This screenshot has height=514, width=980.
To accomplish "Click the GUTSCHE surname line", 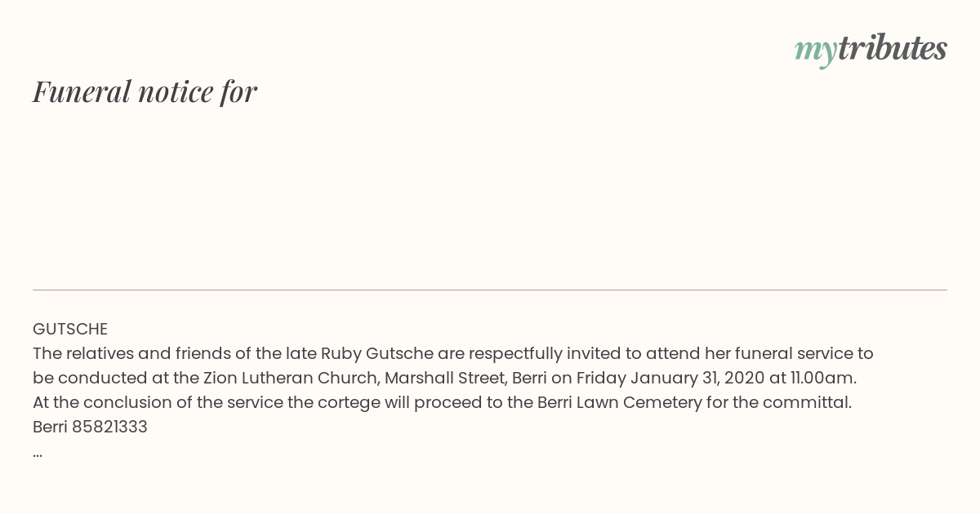I will click(x=70, y=330).
